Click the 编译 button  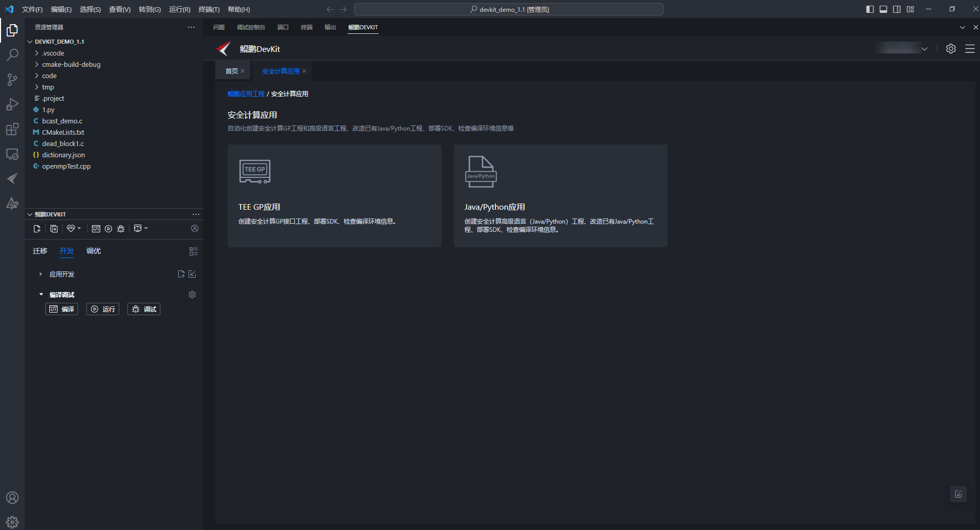62,309
